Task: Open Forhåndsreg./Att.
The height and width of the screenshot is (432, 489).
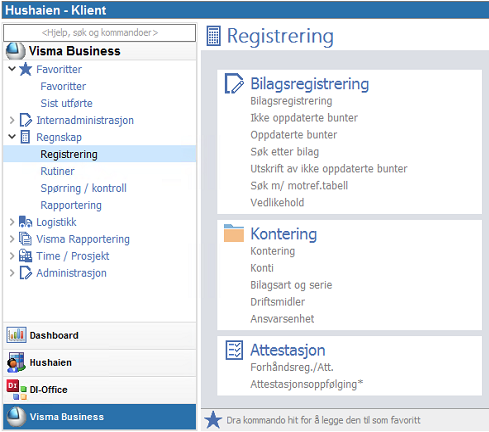Action: (x=292, y=367)
